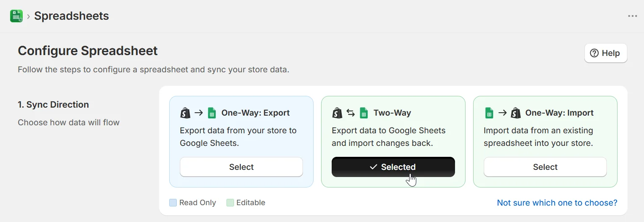Click the Shopify bag icon in Export card
This screenshot has height=222, width=644.
pyautogui.click(x=185, y=113)
